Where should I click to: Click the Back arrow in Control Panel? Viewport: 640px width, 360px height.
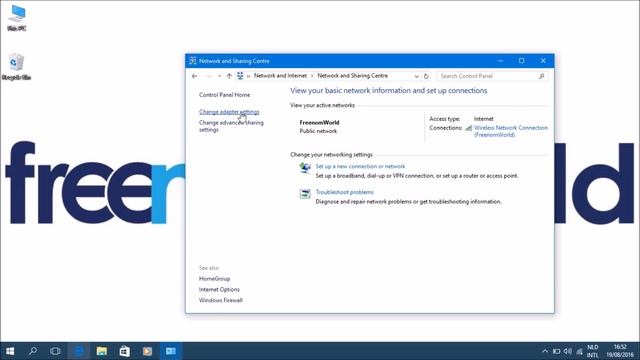pos(195,76)
